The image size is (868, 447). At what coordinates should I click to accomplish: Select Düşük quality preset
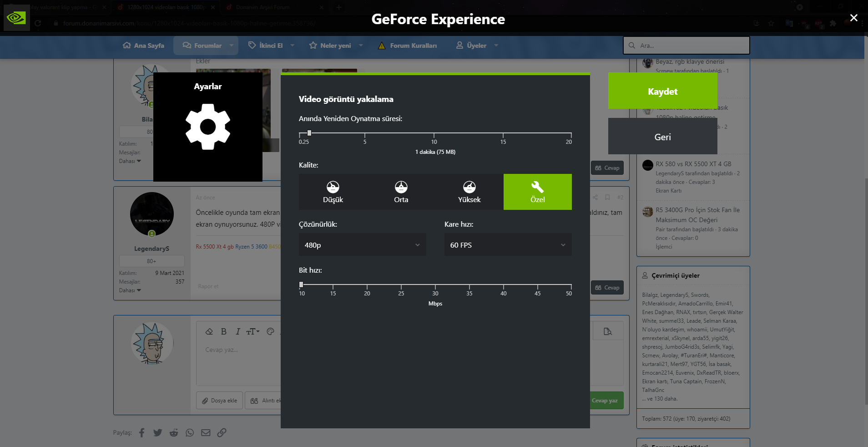(333, 192)
